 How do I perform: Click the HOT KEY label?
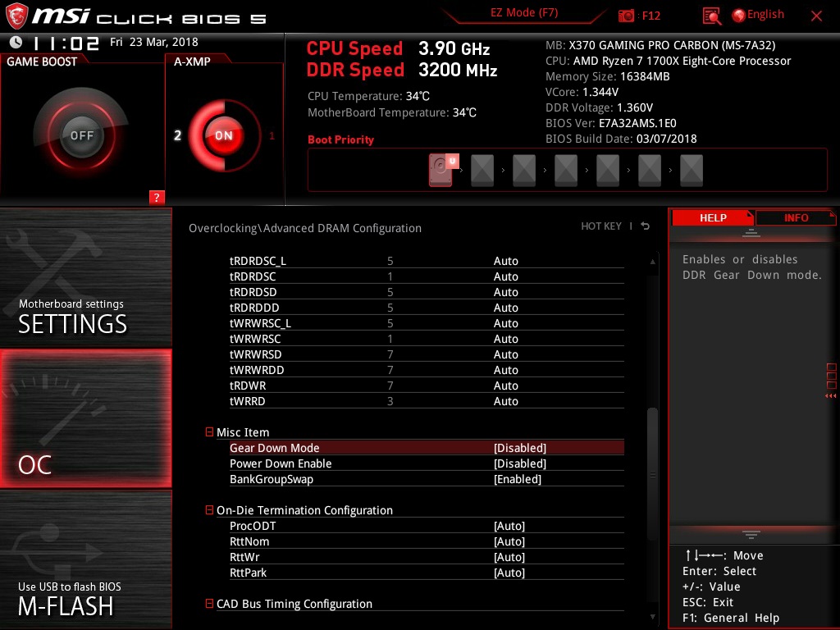601,226
